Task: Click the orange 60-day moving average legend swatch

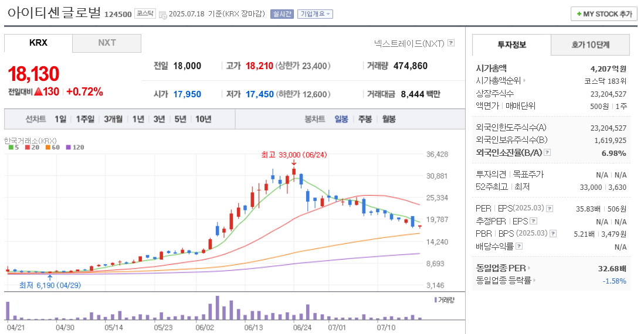Action: click(48, 147)
